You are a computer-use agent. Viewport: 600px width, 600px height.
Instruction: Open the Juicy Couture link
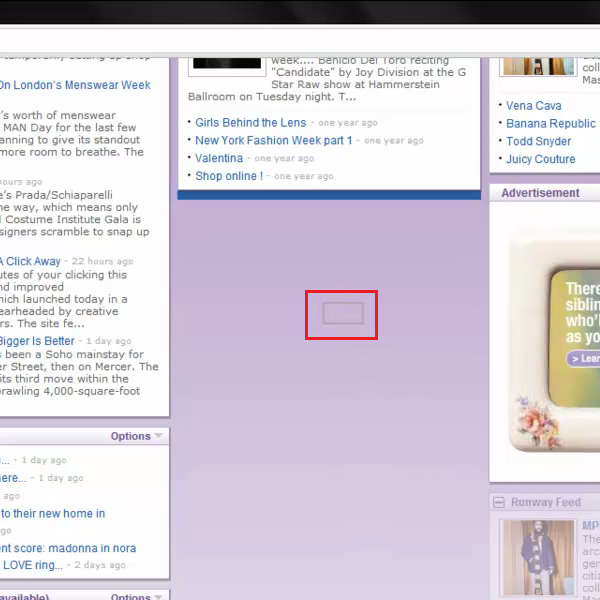click(x=540, y=159)
